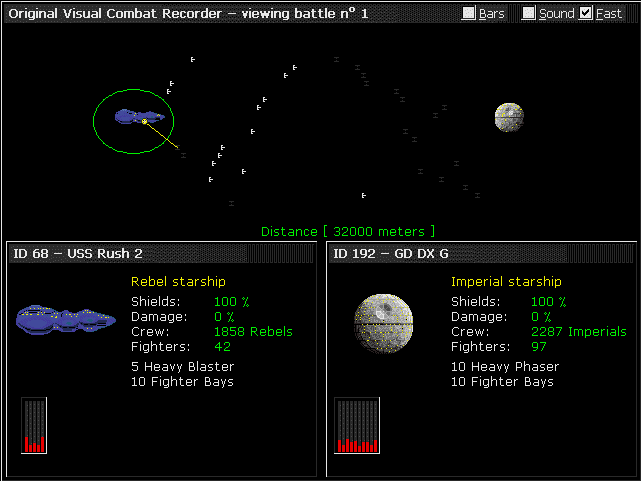The image size is (641, 481).
Task: Click '10 Fighter Bays' under USS Rush 2
Action: pos(182,382)
